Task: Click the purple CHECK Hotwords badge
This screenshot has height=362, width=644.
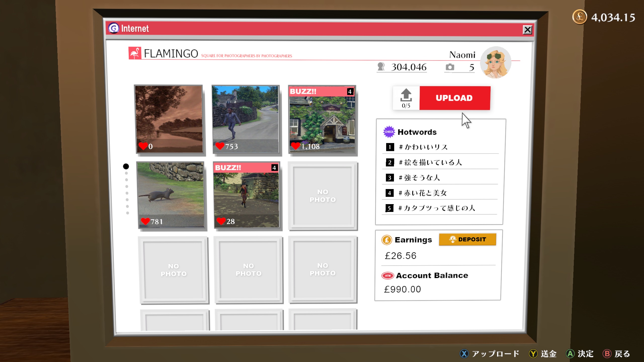Action: pos(389,132)
